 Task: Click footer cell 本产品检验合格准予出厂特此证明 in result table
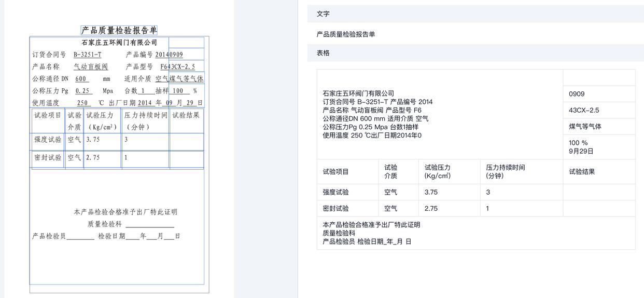tap(476, 233)
